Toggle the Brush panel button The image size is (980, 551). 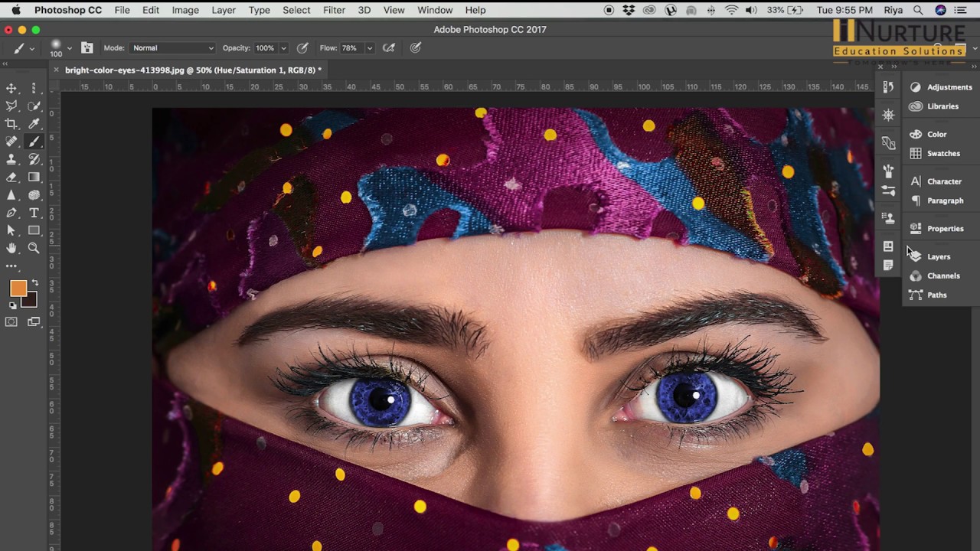pyautogui.click(x=87, y=48)
